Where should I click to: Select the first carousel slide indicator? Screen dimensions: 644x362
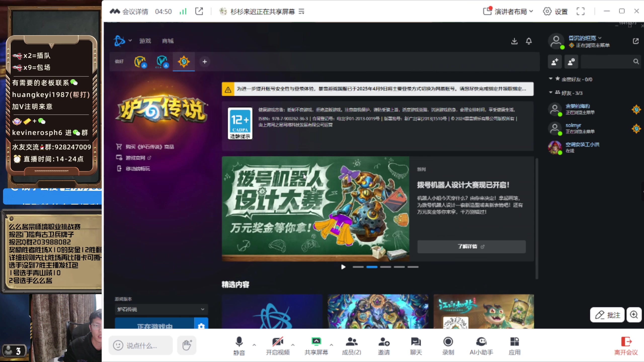pos(358,267)
